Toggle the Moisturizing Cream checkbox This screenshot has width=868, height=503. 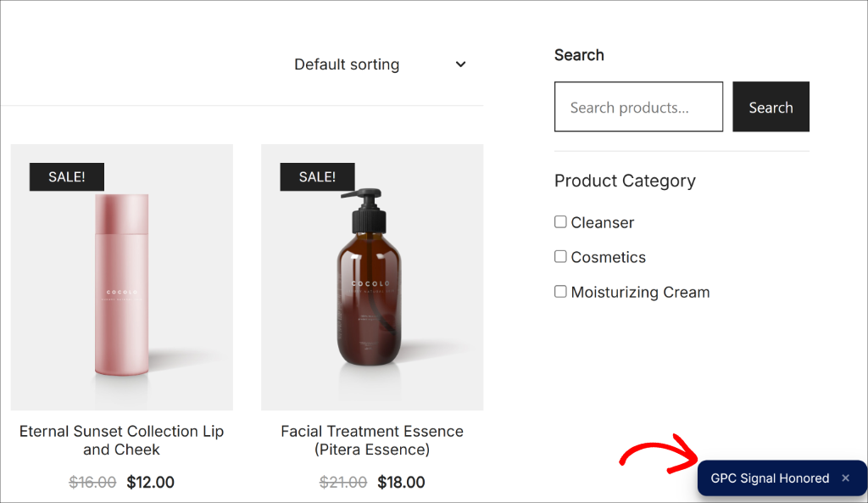[560, 292]
